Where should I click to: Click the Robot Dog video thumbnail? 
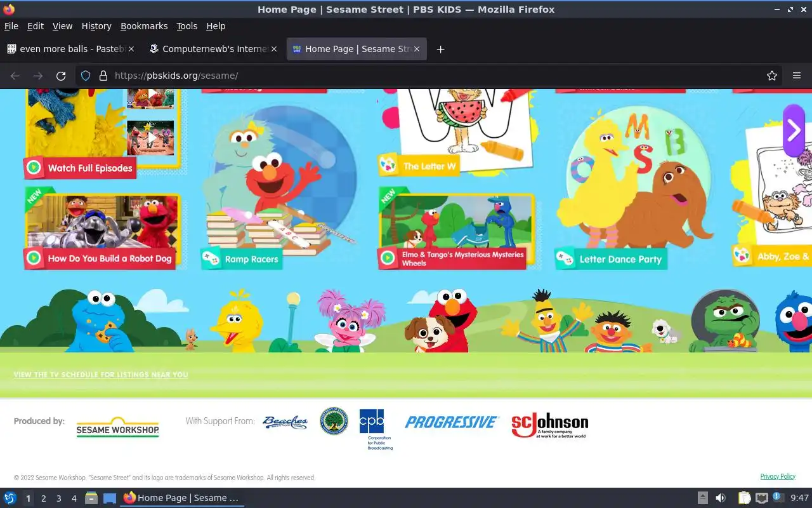(x=101, y=222)
